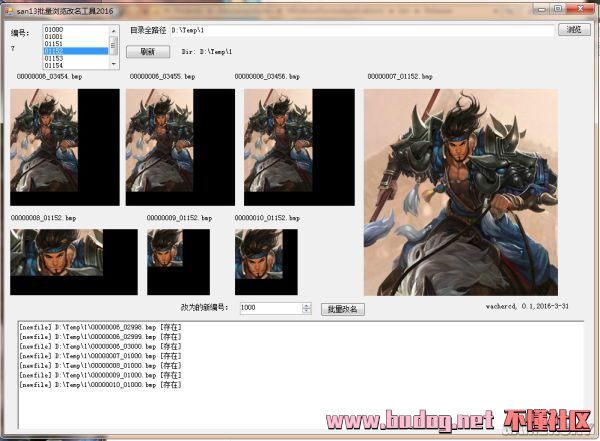Click log line for 00000006_03000.bmp
600x441 pixels.
coord(100,346)
